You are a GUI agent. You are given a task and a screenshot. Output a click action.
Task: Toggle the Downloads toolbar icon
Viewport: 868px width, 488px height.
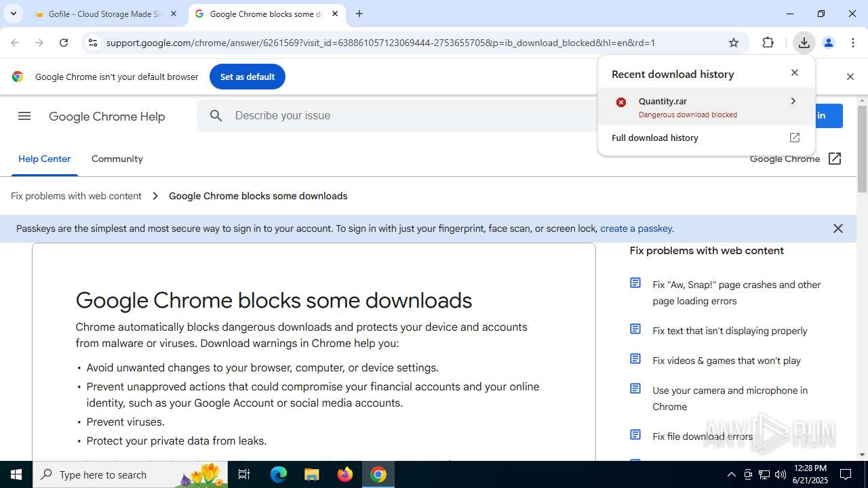tap(804, 43)
